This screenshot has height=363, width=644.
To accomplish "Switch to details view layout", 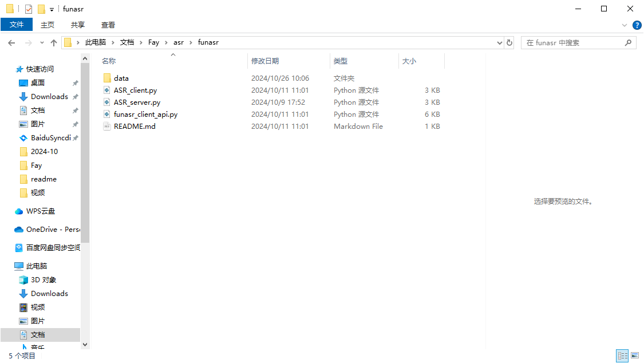I will pos(622,356).
